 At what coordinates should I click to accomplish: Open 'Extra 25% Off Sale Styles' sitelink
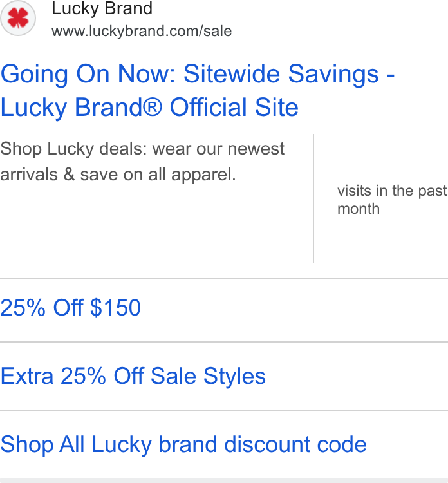point(133,376)
